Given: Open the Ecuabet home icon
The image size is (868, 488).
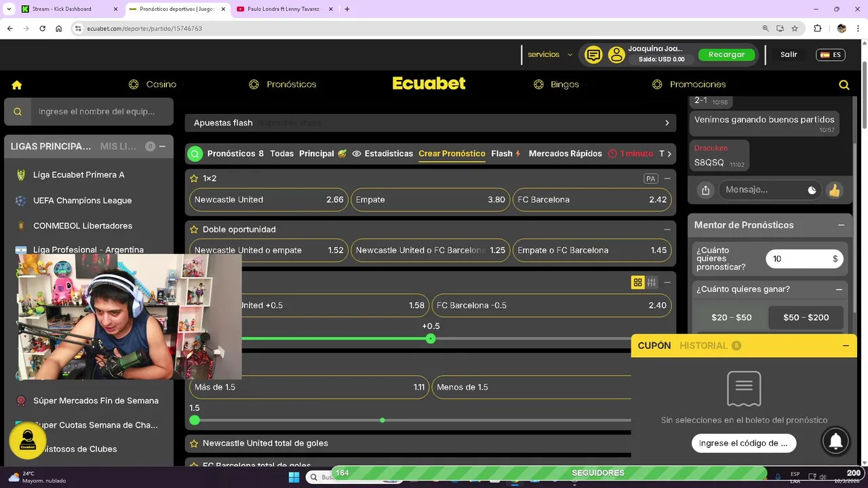Looking at the screenshot, I should [17, 85].
